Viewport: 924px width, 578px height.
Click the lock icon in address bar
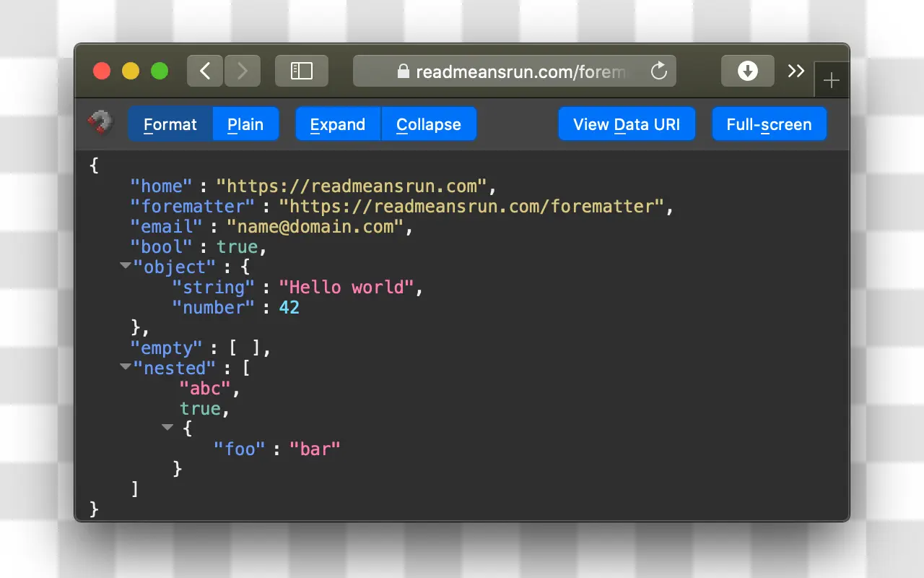tap(404, 72)
